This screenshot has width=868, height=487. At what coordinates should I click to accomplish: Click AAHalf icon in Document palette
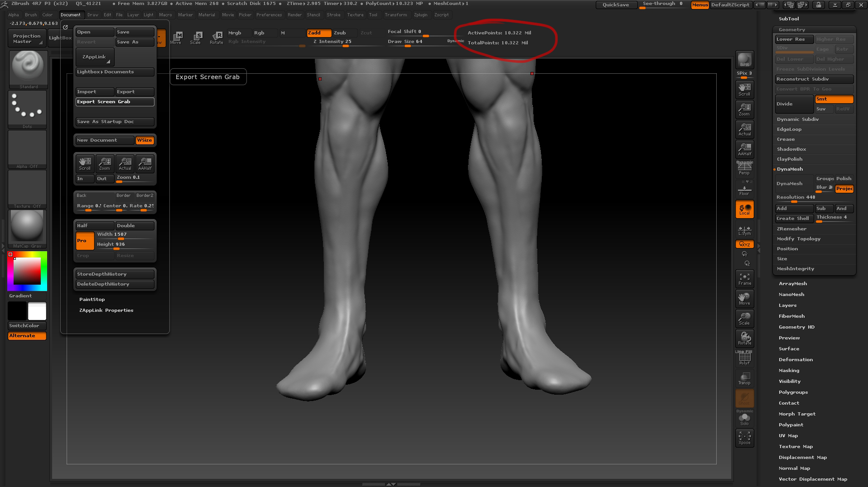145,163
